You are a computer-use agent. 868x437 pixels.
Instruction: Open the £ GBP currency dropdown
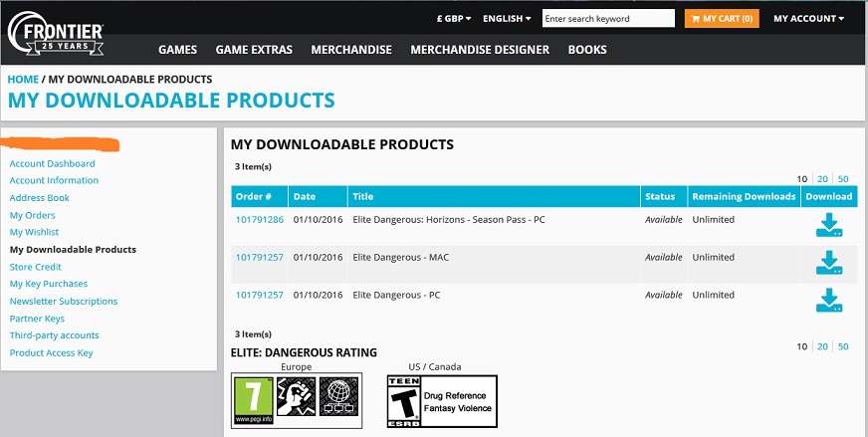point(454,18)
